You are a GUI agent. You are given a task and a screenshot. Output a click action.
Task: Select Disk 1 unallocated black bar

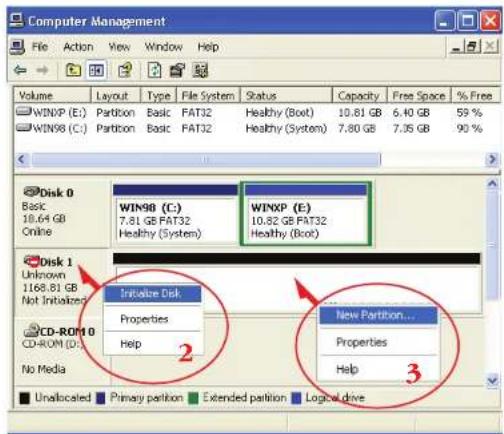tap(297, 259)
